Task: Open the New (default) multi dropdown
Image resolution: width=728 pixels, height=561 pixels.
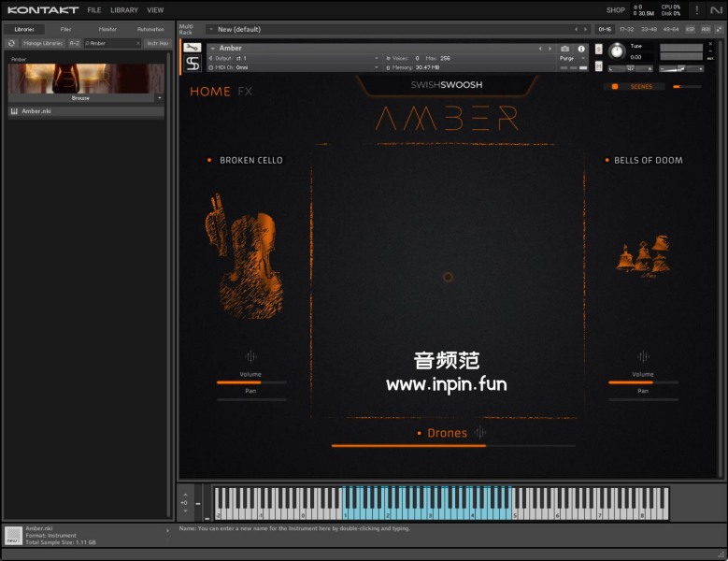Action: (211, 29)
